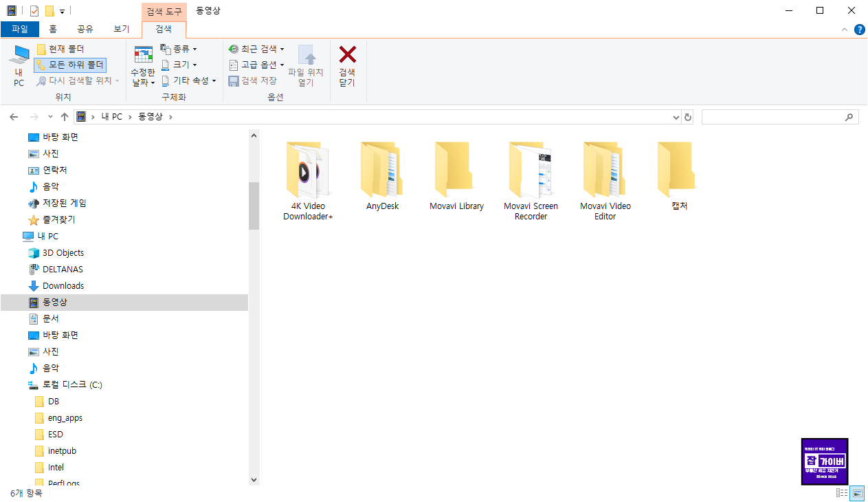Open the 기타 속성 dropdown
The width and height of the screenshot is (868, 502).
point(188,80)
